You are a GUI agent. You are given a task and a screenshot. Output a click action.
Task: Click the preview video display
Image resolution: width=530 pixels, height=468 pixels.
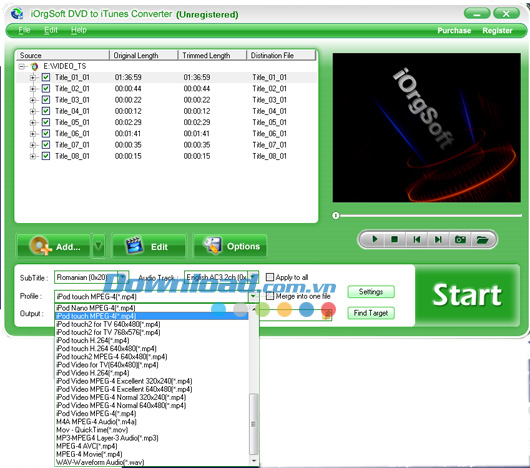point(427,128)
